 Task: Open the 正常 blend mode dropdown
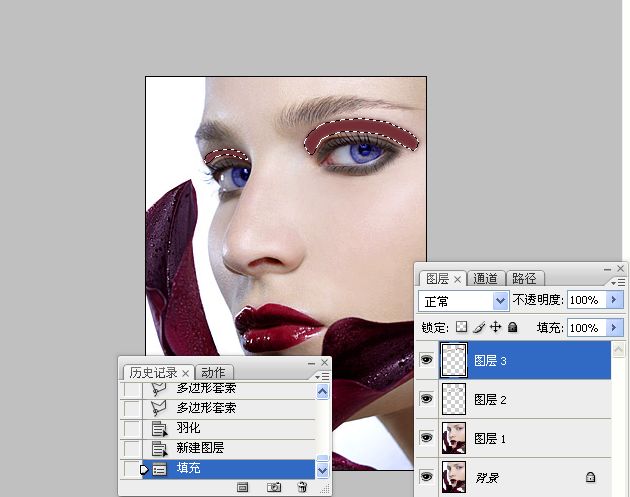[464, 301]
